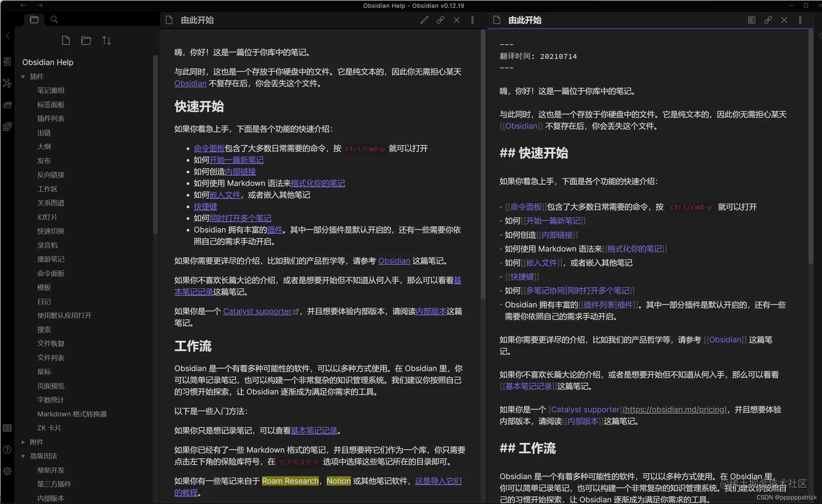Change the sort order of files
The width and height of the screenshot is (822, 504).
[x=106, y=40]
